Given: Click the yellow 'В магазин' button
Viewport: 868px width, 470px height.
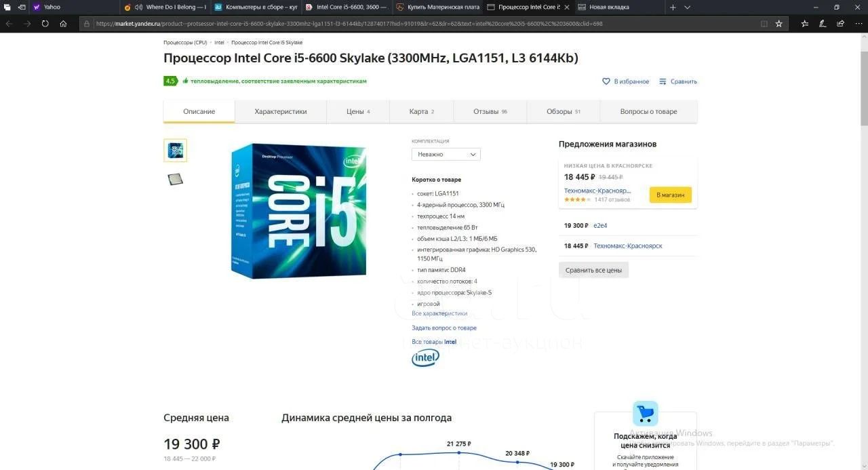Looking at the screenshot, I should point(671,195).
